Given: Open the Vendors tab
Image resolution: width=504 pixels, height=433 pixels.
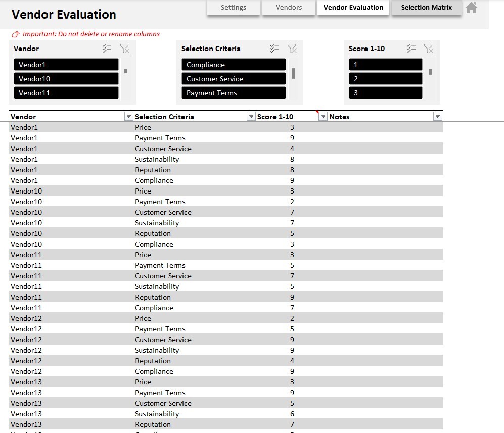Looking at the screenshot, I should [x=288, y=8].
